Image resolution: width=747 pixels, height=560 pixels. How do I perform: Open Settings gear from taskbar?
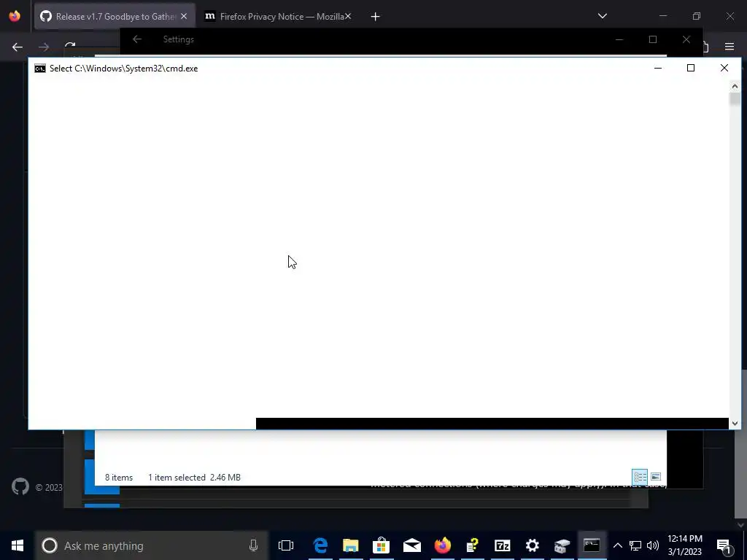pos(532,545)
